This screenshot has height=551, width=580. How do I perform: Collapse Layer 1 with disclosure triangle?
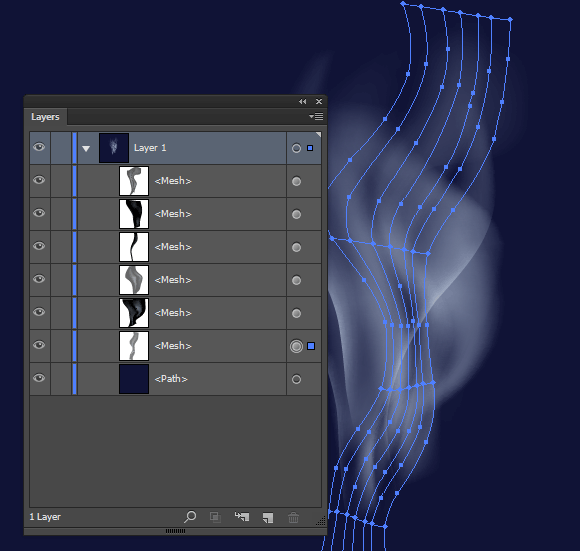(x=86, y=149)
